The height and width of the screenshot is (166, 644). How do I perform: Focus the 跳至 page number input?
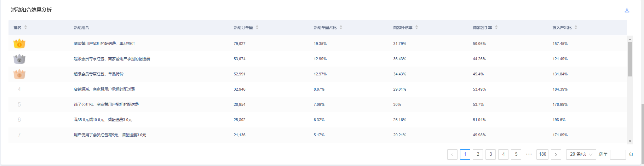(618, 154)
